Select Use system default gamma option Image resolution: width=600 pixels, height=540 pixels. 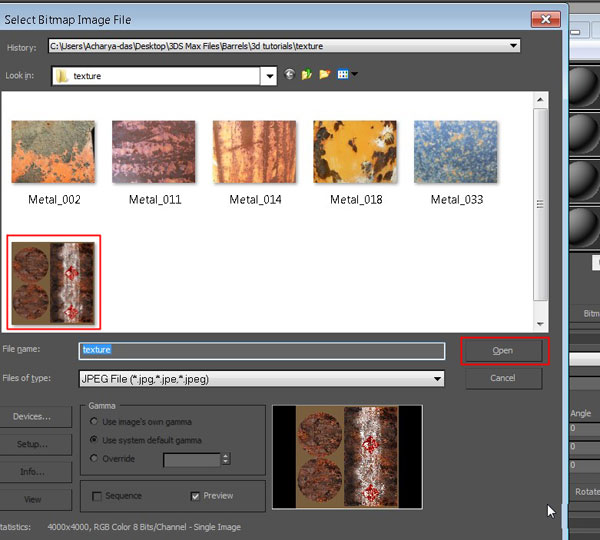[95, 440]
